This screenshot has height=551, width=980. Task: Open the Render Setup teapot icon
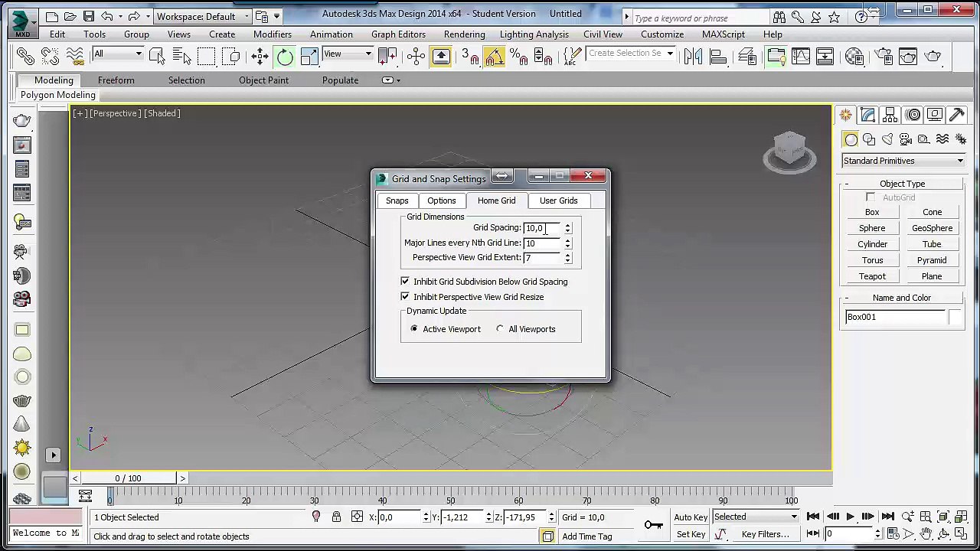[883, 56]
